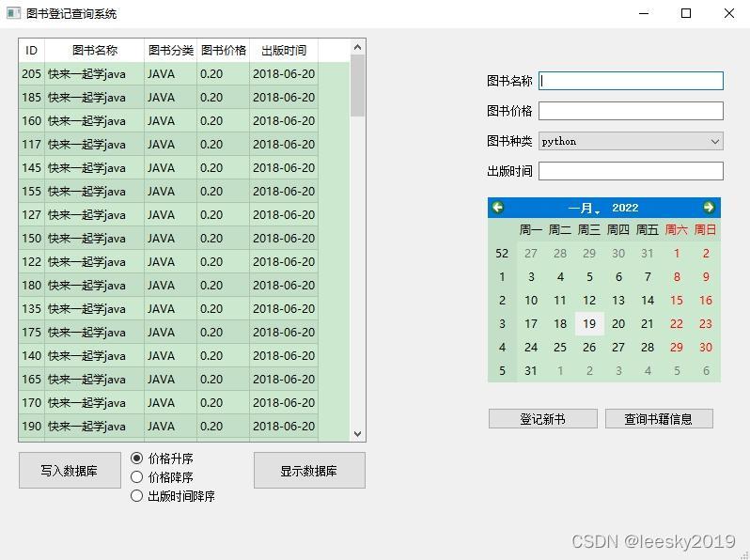Image resolution: width=750 pixels, height=560 pixels.
Task: Pick calendar date 21
Action: click(648, 324)
